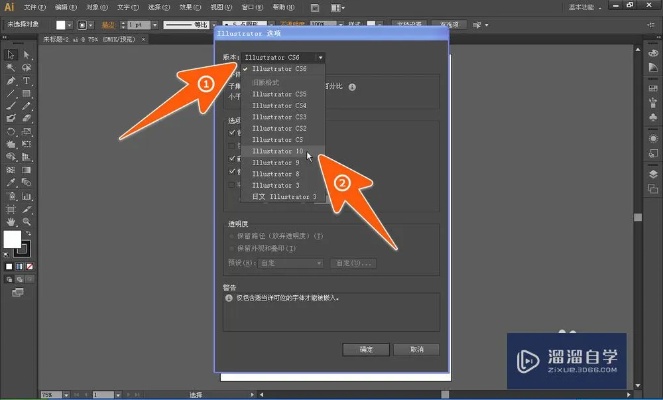Select the Rectangle tool
This screenshot has width=663, height=400.
coord(26,93)
